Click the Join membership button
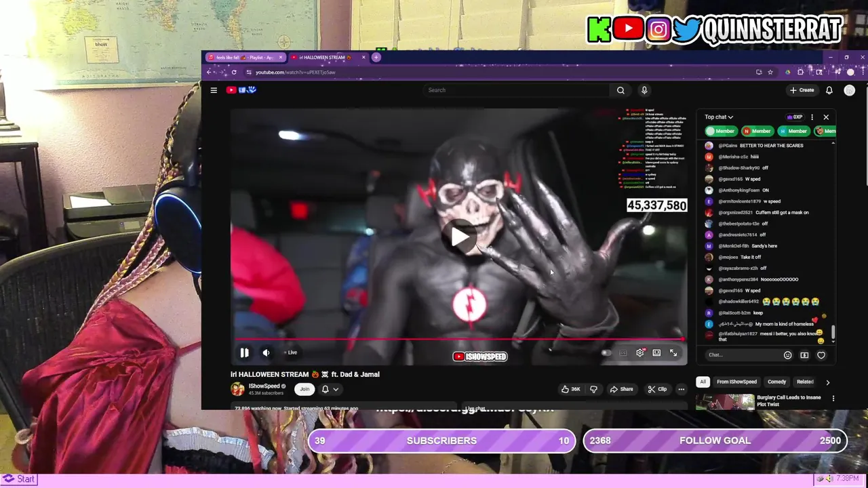868x488 pixels. point(304,389)
